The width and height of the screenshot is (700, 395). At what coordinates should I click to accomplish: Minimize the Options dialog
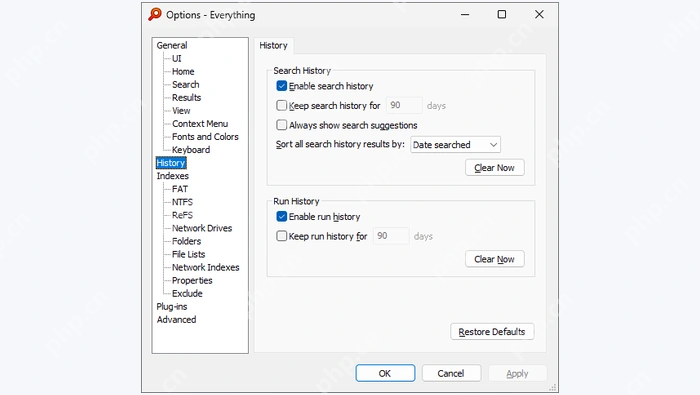465,14
